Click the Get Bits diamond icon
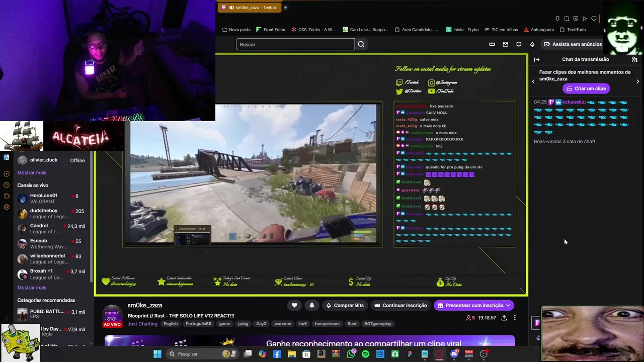The image size is (644, 362). tap(532, 44)
